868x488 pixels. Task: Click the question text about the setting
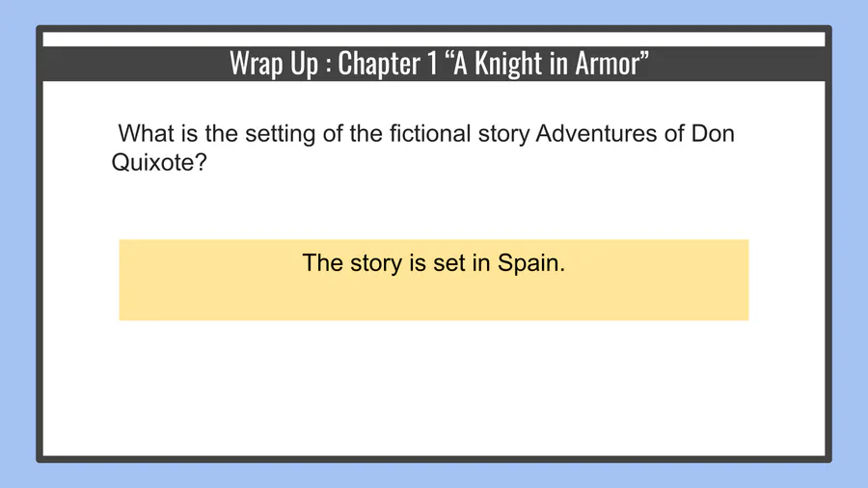click(424, 133)
